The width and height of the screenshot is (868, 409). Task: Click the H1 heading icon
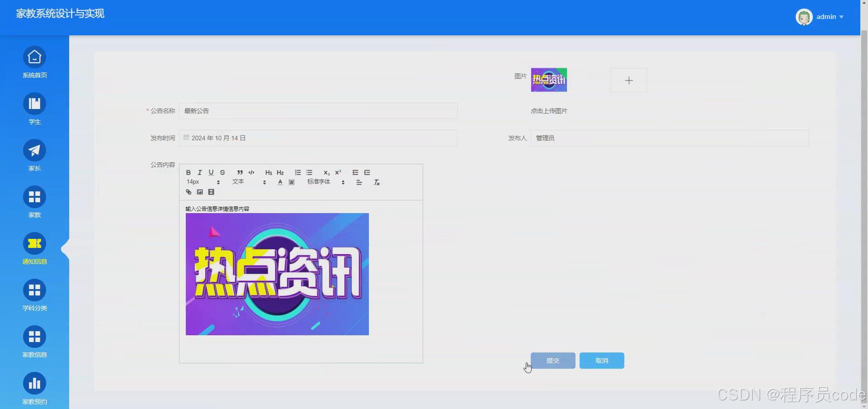tap(269, 172)
